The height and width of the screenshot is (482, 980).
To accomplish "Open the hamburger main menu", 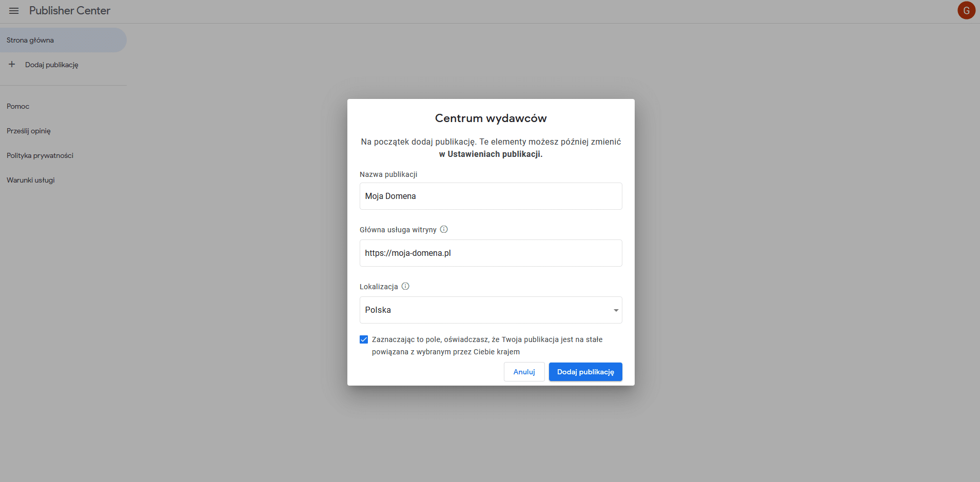I will pyautogui.click(x=14, y=11).
